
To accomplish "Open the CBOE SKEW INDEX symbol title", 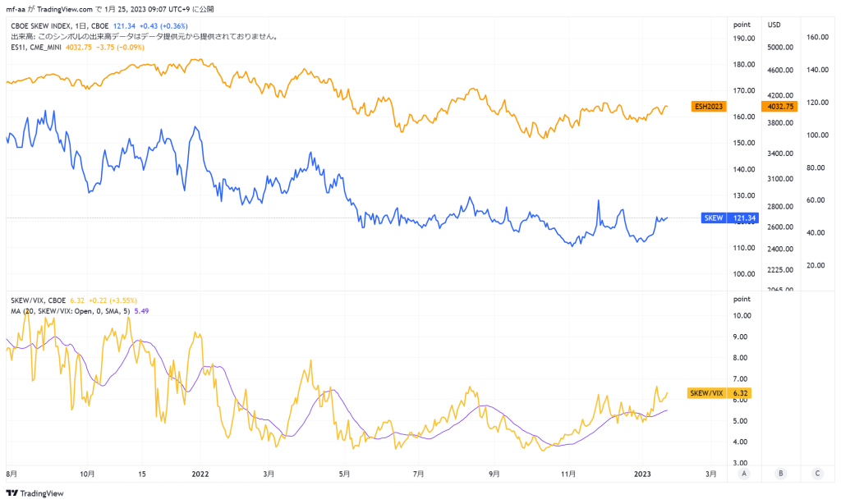I will [x=59, y=25].
